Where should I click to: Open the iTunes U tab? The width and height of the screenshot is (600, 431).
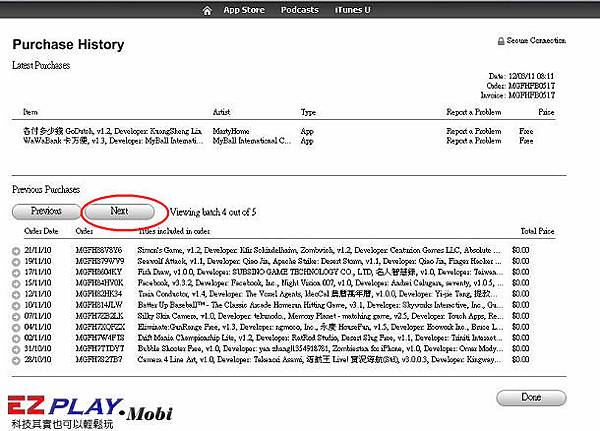click(x=352, y=10)
